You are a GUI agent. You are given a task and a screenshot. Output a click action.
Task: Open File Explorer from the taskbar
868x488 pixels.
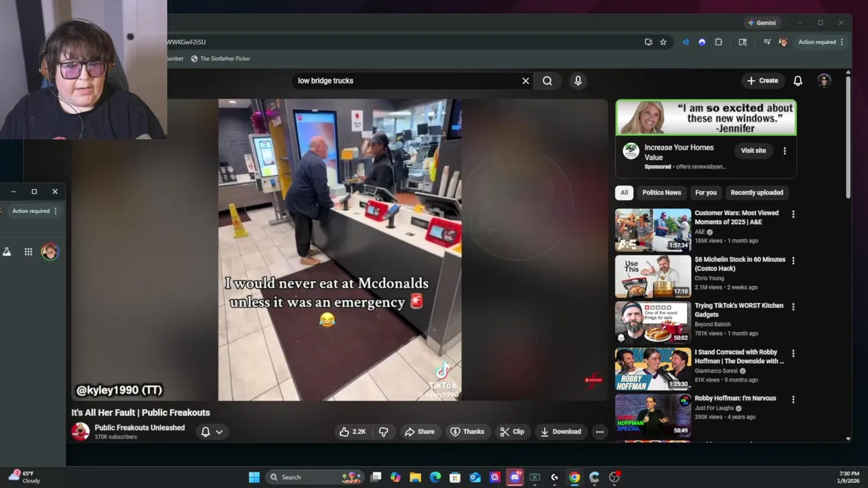click(x=416, y=477)
